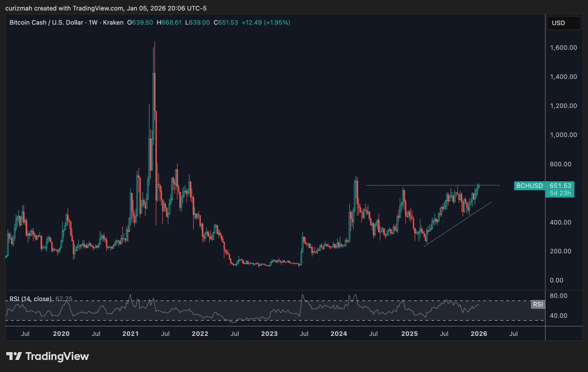Click the RSI (14, close) indicator legend

click(x=30, y=298)
